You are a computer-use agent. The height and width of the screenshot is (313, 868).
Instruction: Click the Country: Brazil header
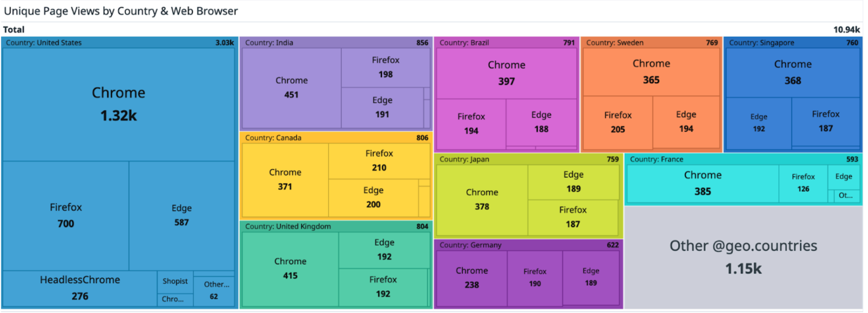click(x=506, y=43)
